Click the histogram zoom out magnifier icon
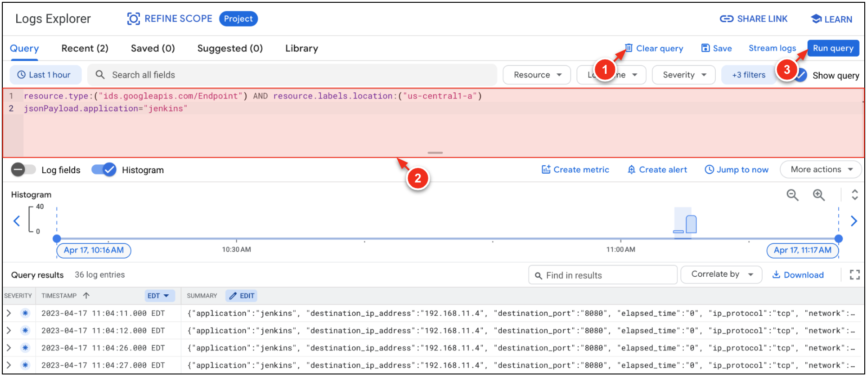868x377 pixels. (x=792, y=195)
